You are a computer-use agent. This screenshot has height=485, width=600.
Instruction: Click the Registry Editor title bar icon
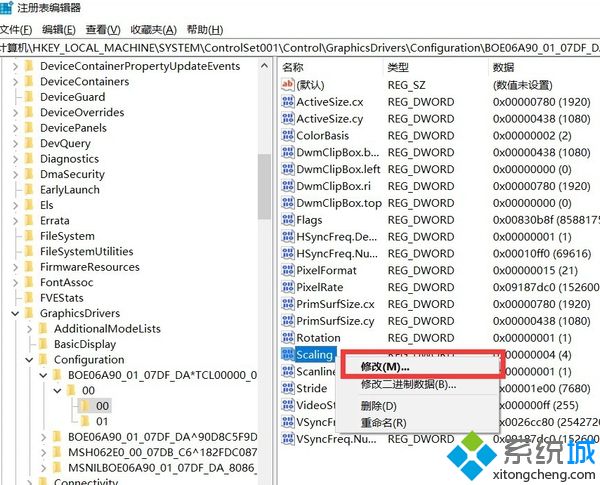tap(6, 8)
